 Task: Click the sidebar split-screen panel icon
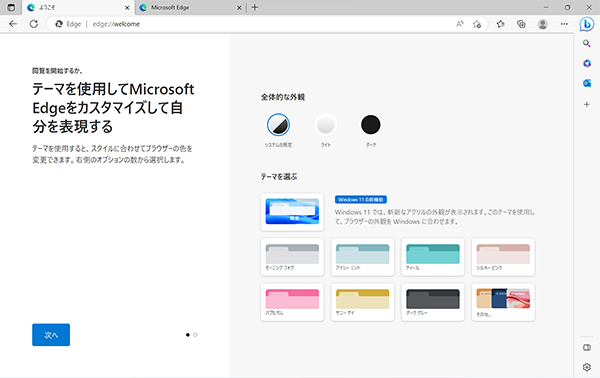587,347
